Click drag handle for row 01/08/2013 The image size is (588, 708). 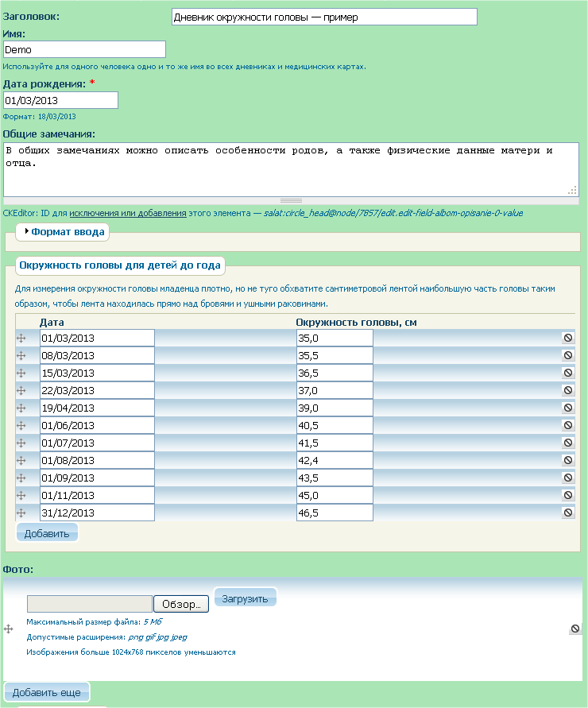coord(21,461)
